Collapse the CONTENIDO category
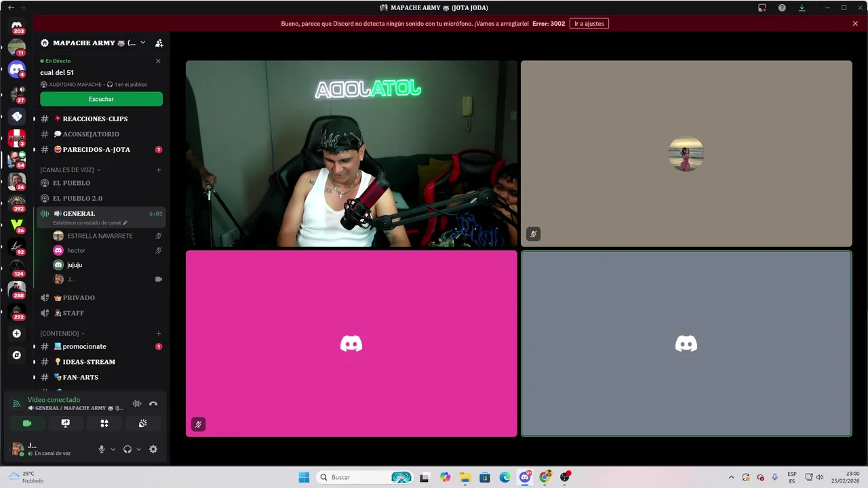This screenshot has height=488, width=868. coord(62,333)
